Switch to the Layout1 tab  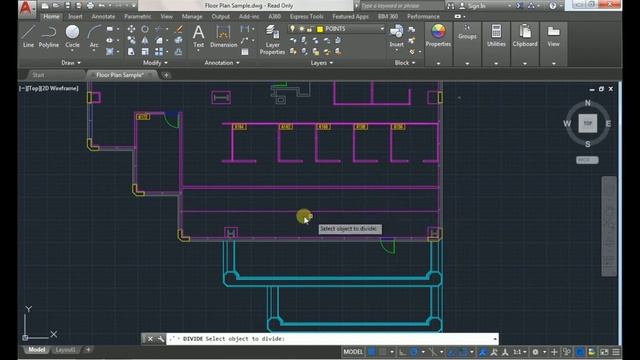pyautogui.click(x=65, y=350)
